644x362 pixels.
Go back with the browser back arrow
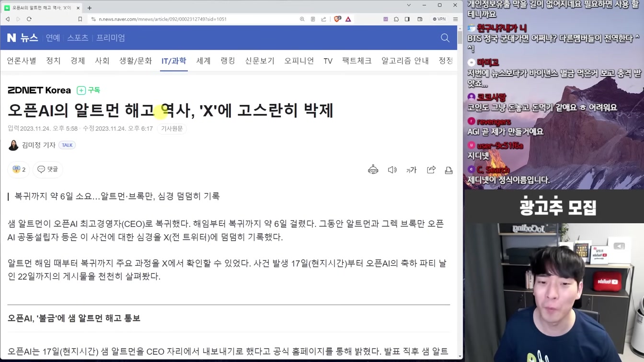pyautogui.click(x=8, y=19)
